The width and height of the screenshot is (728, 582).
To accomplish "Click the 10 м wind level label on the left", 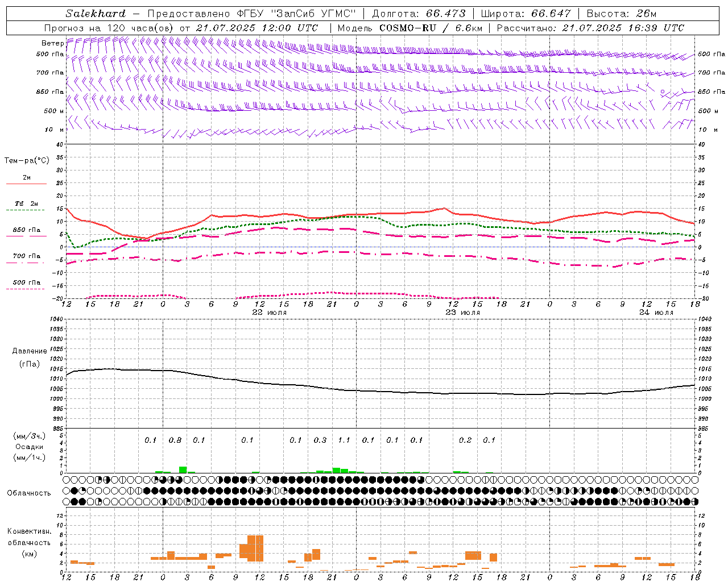I will 55,130.
